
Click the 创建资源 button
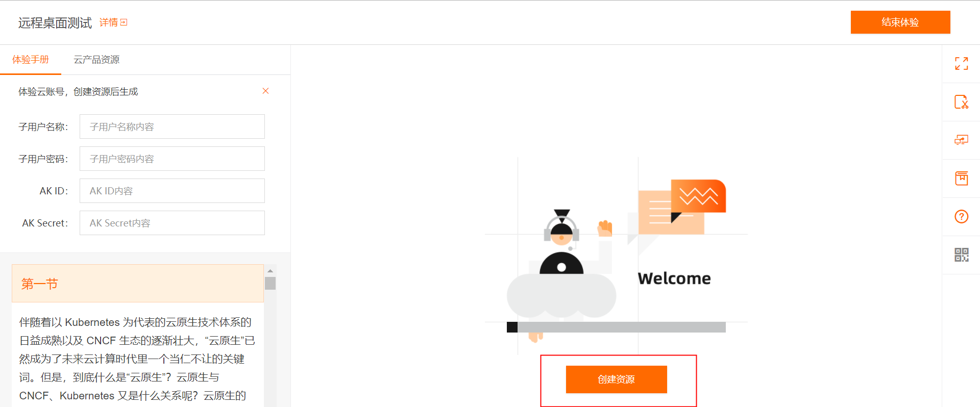coord(616,379)
